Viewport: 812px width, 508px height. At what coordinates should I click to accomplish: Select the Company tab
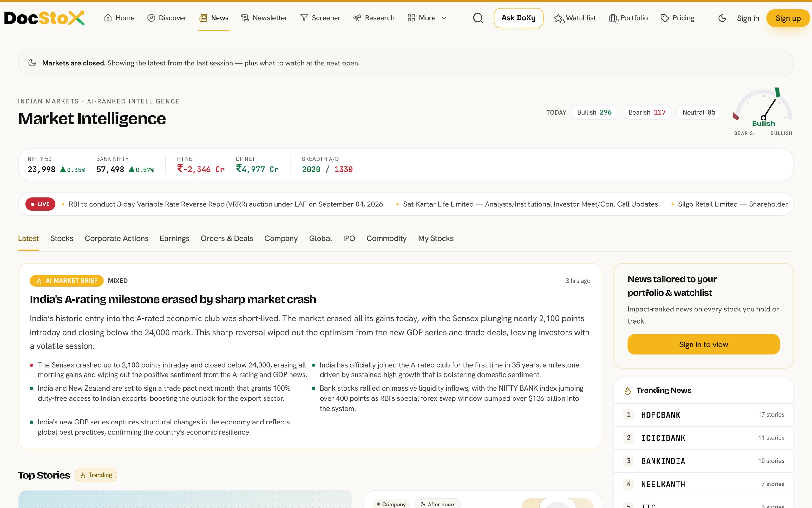coord(281,238)
